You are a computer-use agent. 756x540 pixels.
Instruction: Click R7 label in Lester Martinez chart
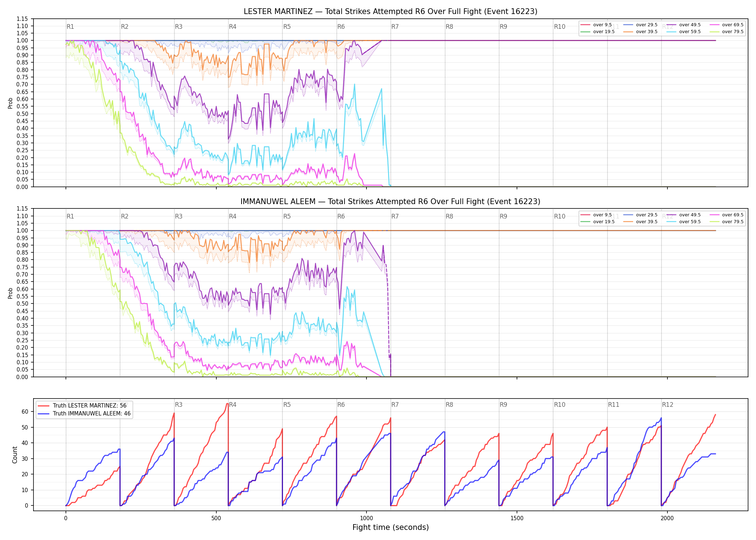tap(395, 27)
